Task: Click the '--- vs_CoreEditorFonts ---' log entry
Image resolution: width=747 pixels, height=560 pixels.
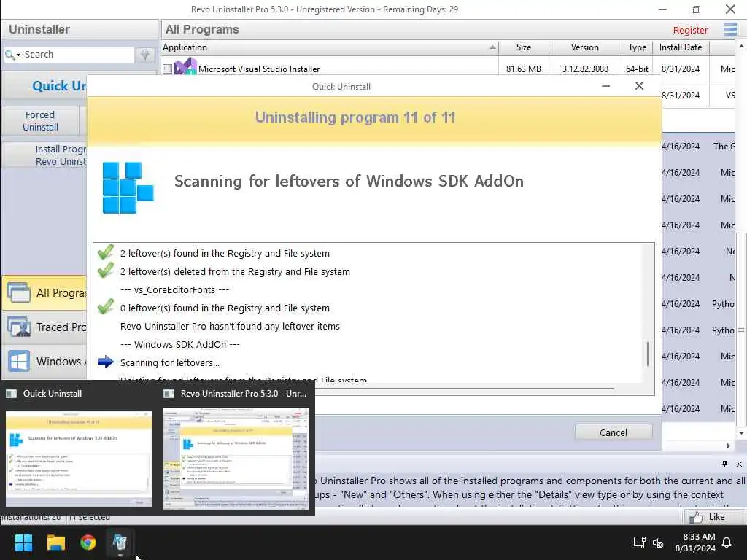Action: [x=174, y=289]
